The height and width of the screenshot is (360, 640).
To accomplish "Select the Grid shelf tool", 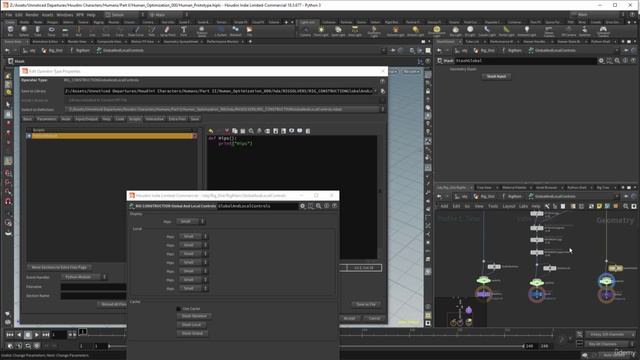I will tap(65, 31).
